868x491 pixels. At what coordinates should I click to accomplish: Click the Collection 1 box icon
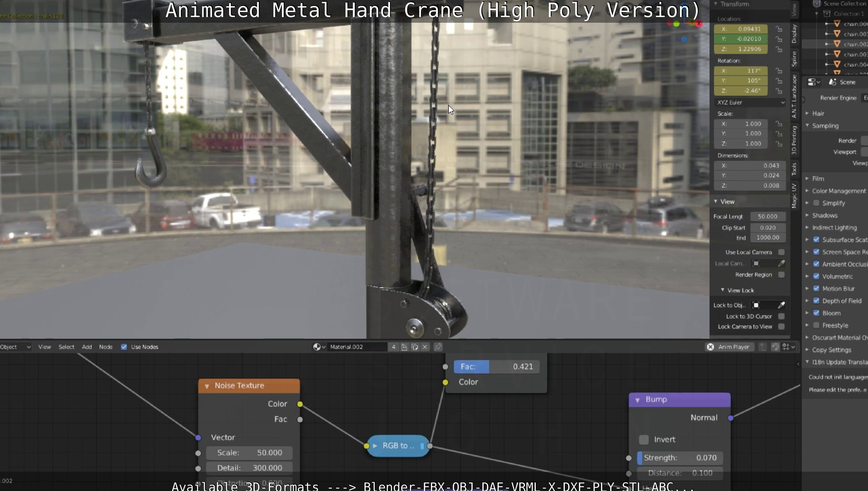click(x=827, y=13)
